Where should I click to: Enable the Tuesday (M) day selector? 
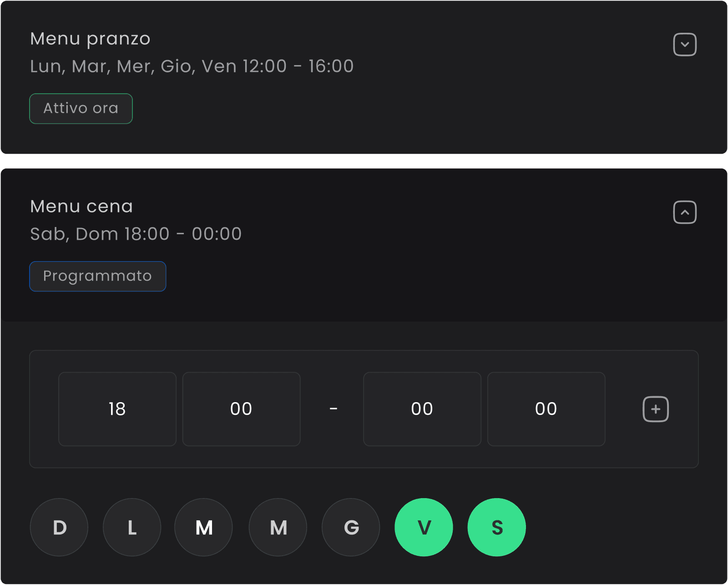203,527
